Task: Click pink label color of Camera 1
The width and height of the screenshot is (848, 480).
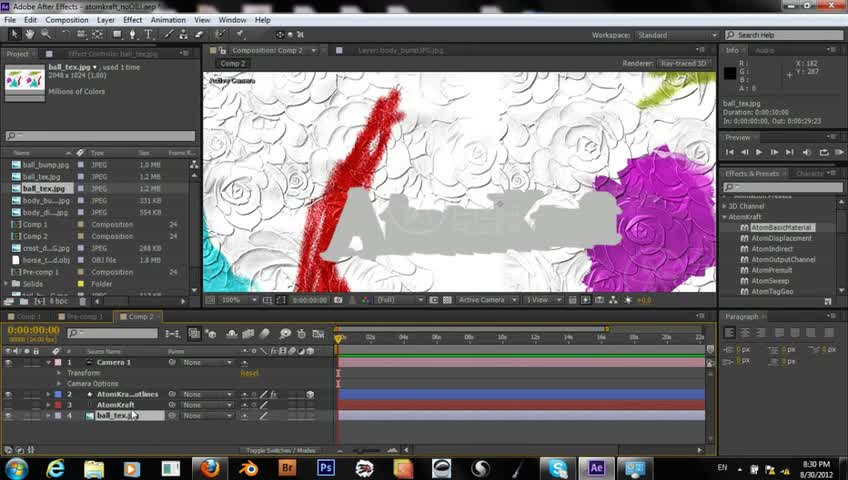Action: click(x=58, y=363)
